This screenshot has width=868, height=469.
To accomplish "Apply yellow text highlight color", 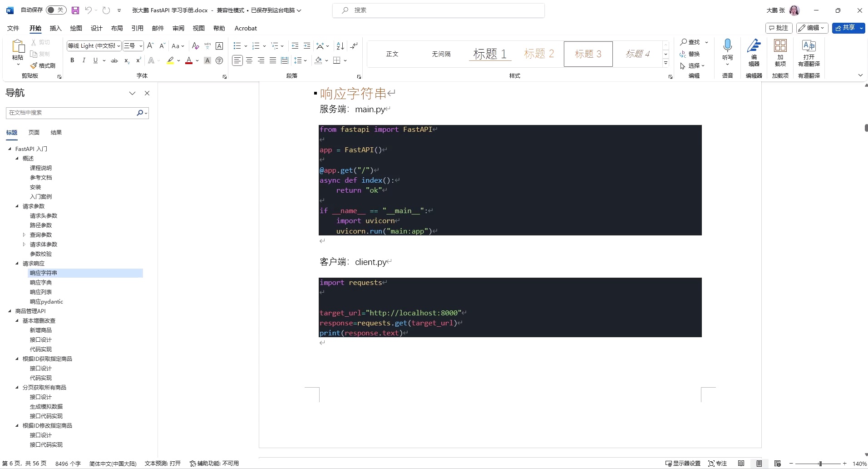I will pyautogui.click(x=171, y=60).
